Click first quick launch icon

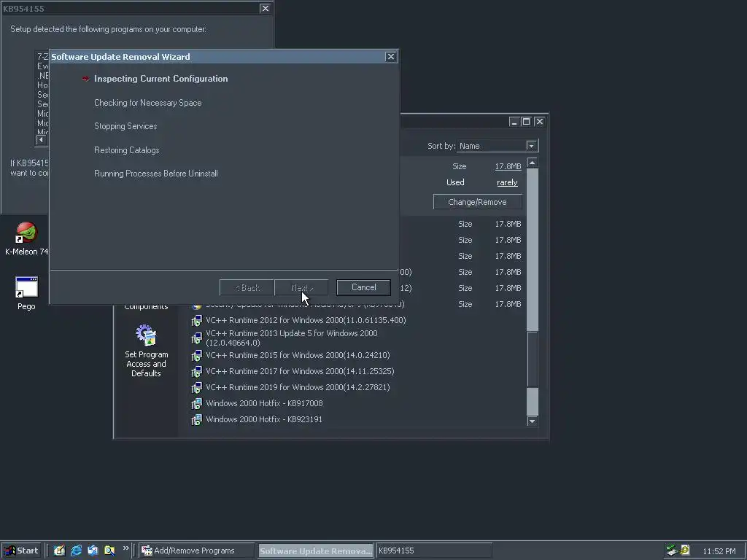59,551
